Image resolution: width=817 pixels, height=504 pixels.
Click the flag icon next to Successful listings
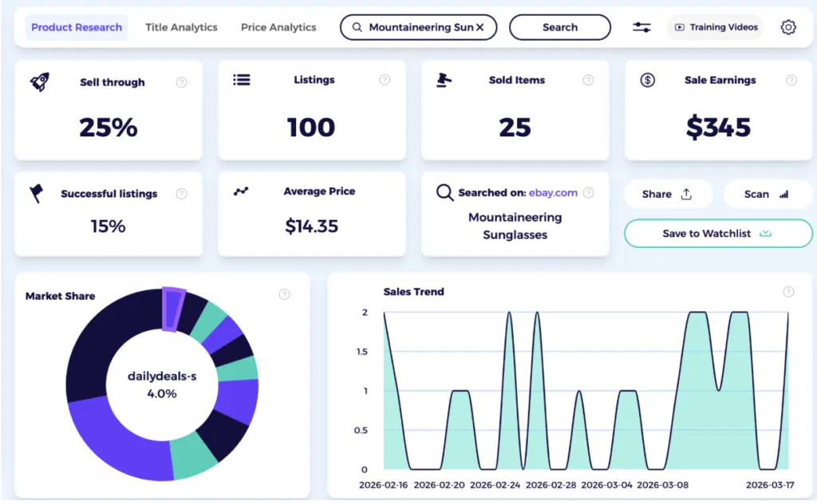[x=37, y=194]
